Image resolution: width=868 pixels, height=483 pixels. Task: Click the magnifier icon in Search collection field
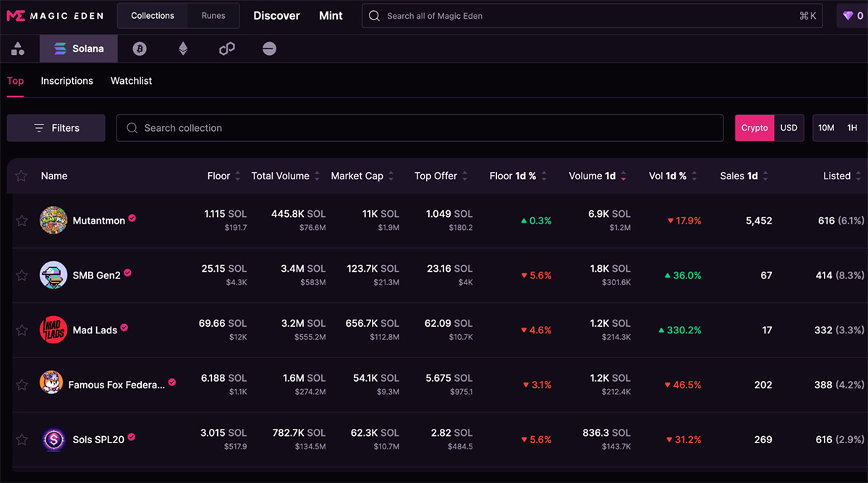pos(132,128)
